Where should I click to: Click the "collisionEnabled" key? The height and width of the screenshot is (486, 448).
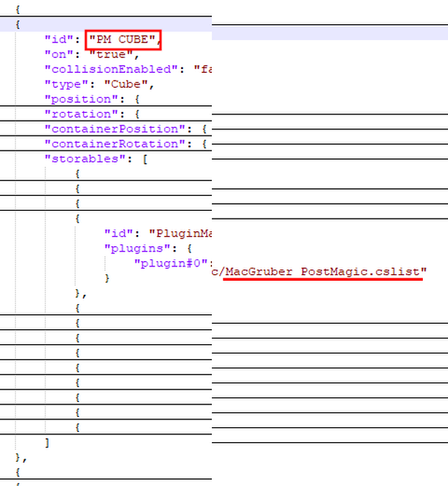coord(111,69)
